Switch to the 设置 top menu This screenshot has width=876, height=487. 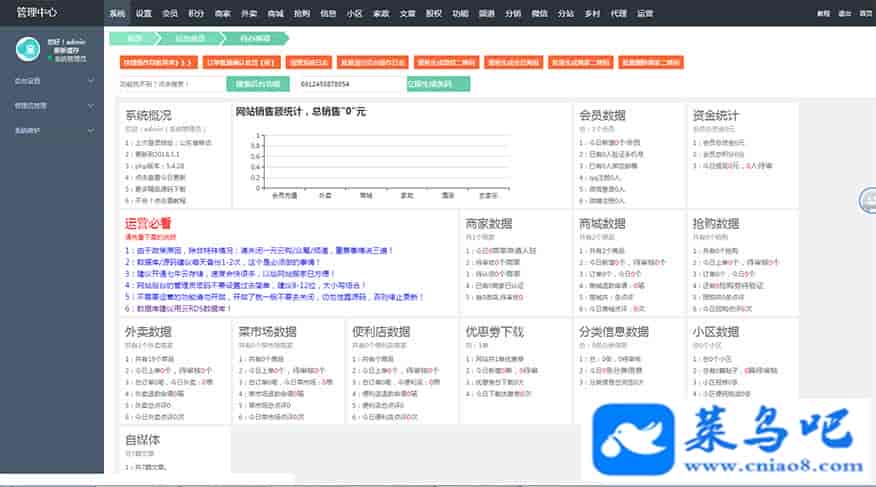pos(144,14)
